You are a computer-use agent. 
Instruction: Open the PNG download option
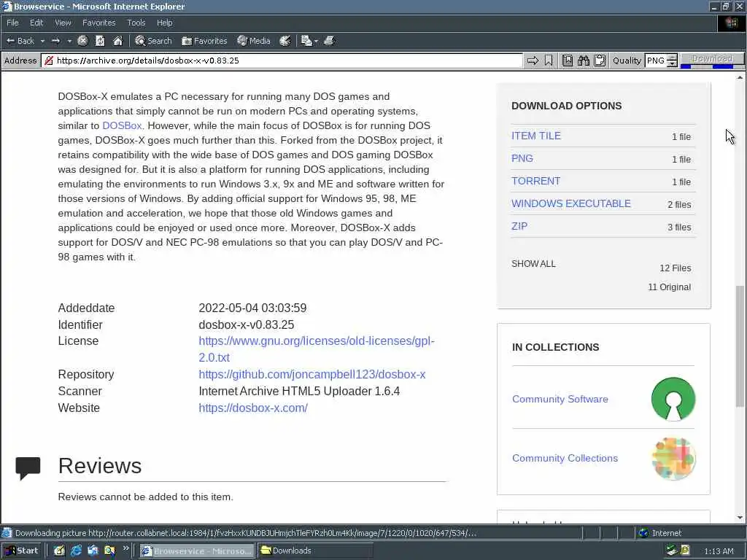click(522, 158)
